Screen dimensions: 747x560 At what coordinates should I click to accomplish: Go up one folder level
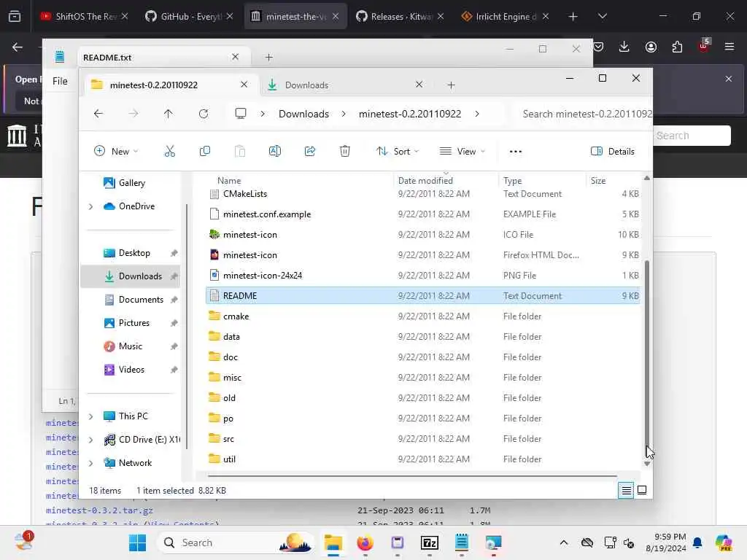click(x=169, y=113)
